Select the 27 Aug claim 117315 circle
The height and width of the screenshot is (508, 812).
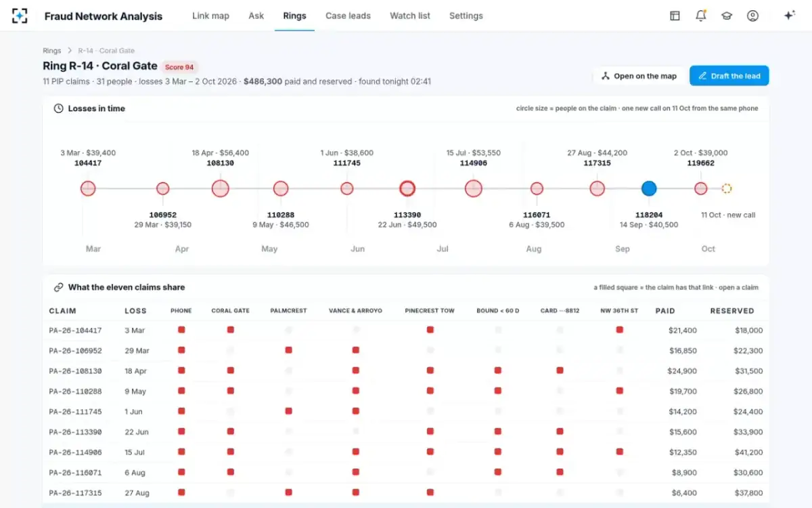[x=597, y=188]
